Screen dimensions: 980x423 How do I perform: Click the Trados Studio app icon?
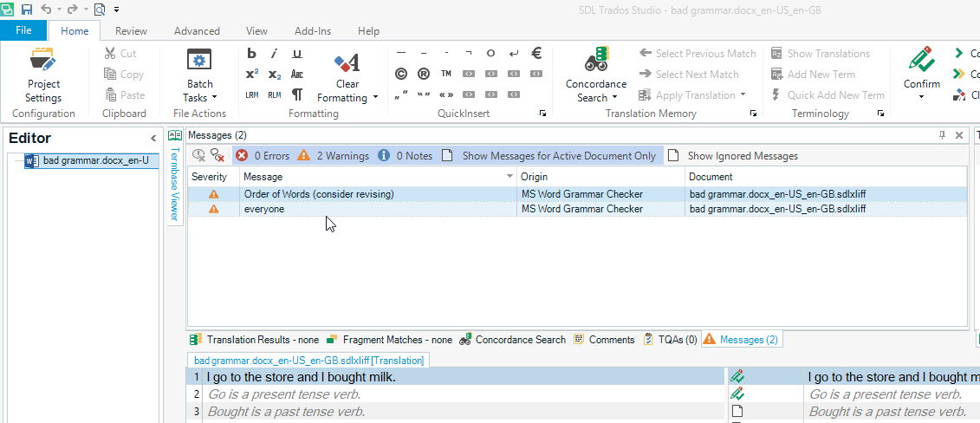[x=7, y=9]
